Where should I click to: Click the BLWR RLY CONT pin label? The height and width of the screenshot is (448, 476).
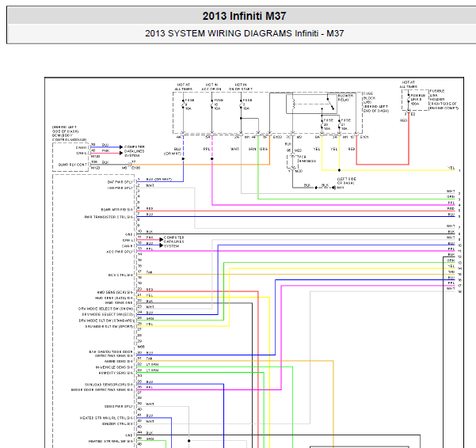coord(73,165)
